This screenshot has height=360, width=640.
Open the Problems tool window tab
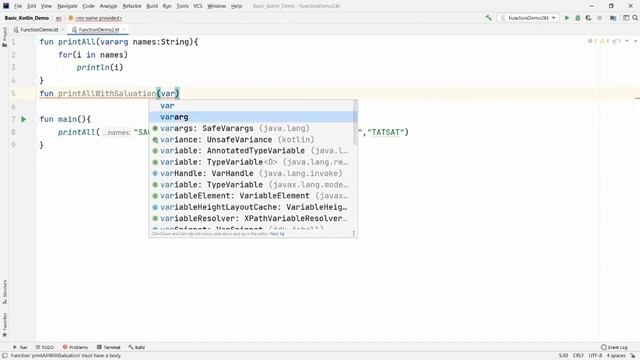75,347
